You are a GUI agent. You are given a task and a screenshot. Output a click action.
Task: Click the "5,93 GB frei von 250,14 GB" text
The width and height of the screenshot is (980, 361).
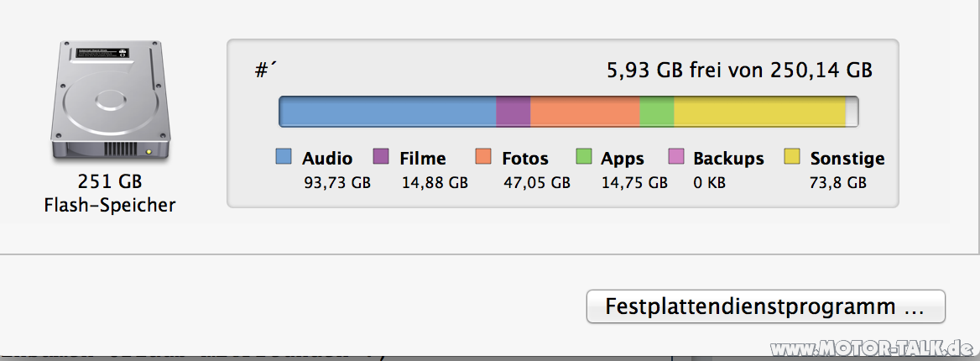[739, 71]
